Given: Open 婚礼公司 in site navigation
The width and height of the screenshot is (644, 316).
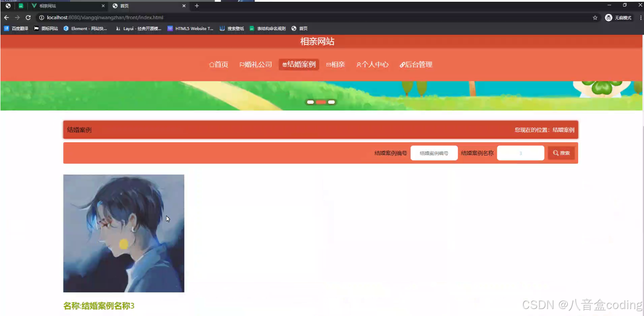Looking at the screenshot, I should pos(256,64).
